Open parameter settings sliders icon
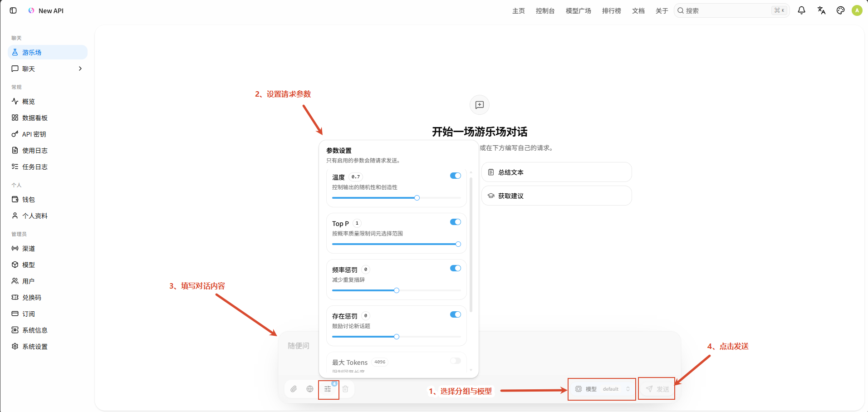Screen dimensions: 868x412 [328, 389]
